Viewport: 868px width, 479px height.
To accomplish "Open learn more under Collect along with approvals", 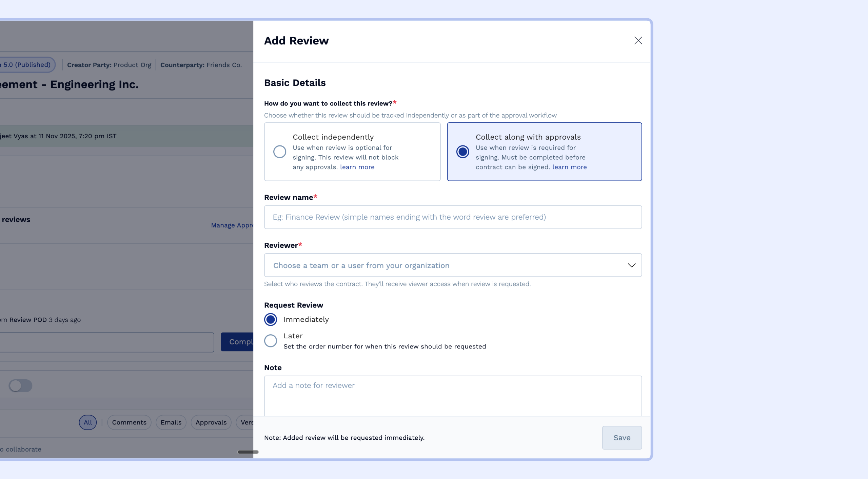I will [x=569, y=167].
